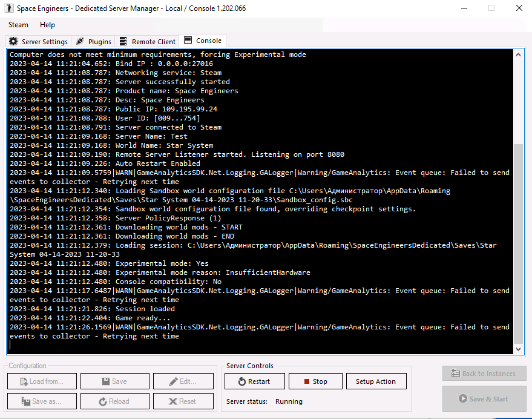Switch to the Server Settings tab
This screenshot has height=419, width=532.
click(x=39, y=42)
